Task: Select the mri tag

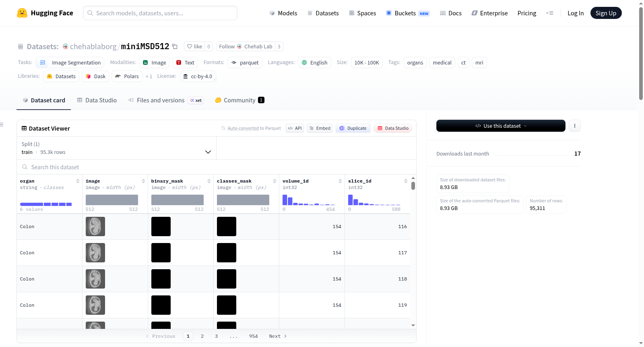Action: [479, 62]
